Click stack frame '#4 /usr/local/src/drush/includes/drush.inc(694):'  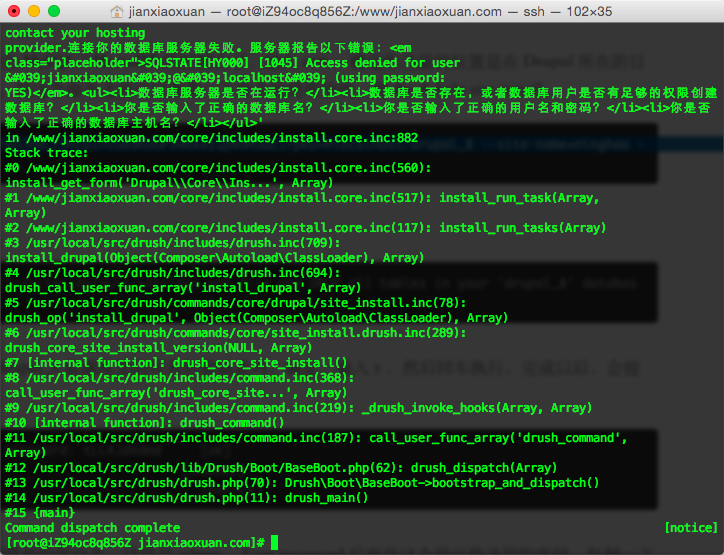coord(173,273)
